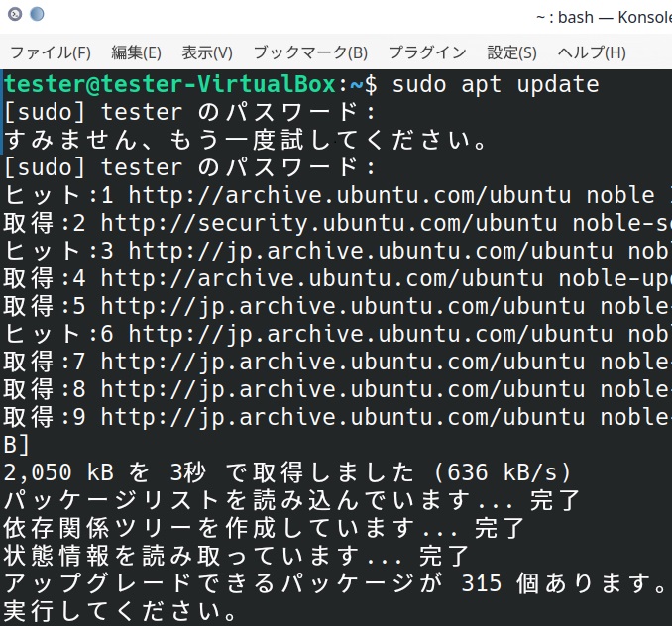
Task: Open the プラグイン menu
Action: pos(427,52)
